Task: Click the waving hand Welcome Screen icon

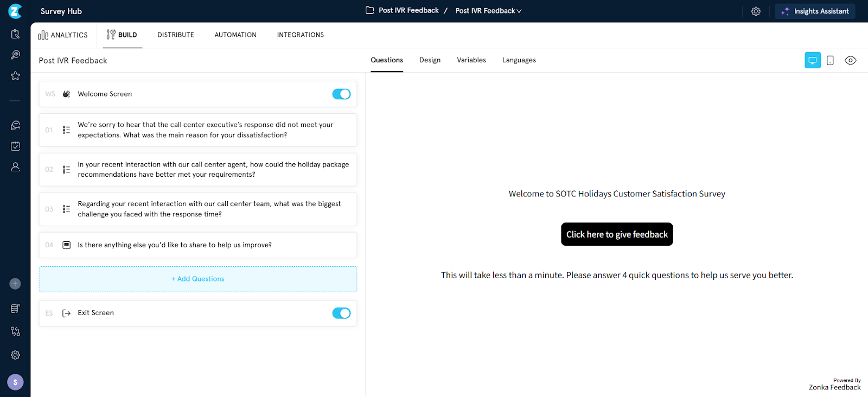Action: point(66,94)
